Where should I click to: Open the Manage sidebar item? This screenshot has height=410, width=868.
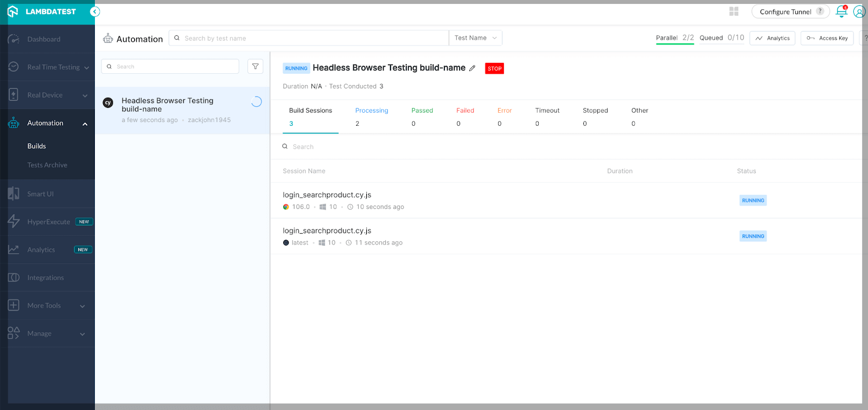click(40, 334)
